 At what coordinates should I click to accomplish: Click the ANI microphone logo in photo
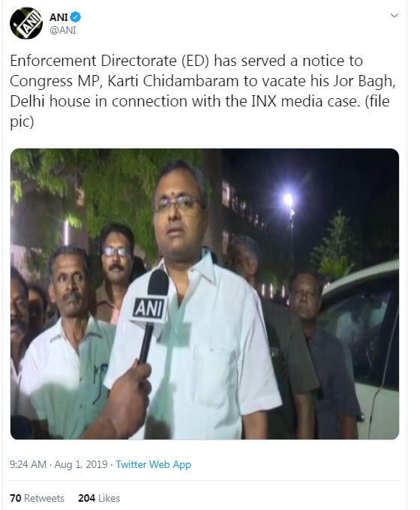148,308
